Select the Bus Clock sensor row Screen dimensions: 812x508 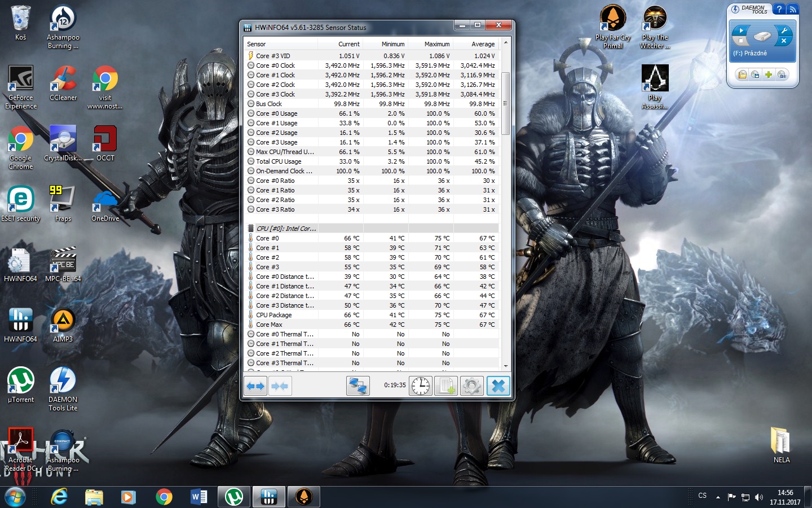[x=372, y=104]
